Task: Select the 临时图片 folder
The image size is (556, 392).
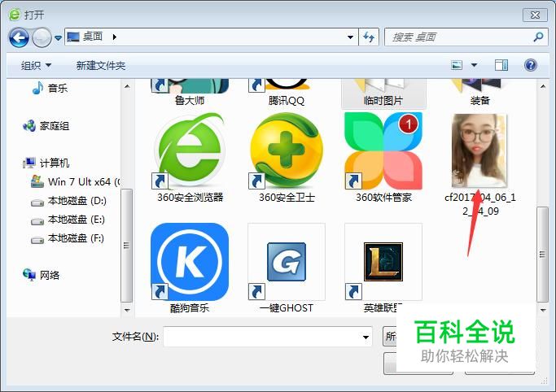Action: (x=383, y=94)
